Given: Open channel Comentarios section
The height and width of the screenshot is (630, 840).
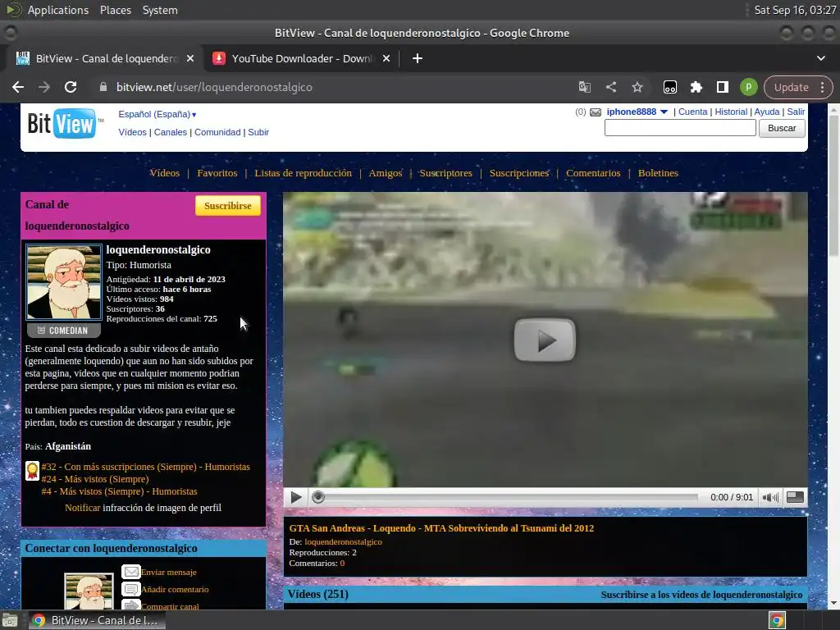Looking at the screenshot, I should [593, 173].
